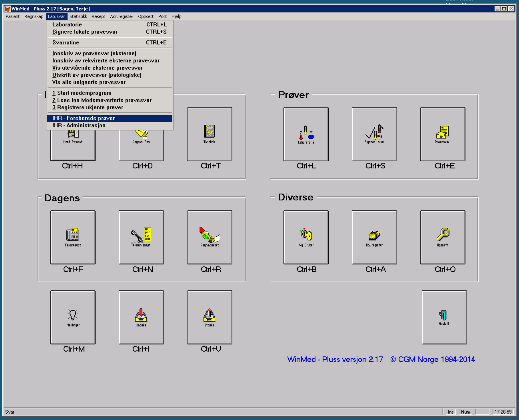Click the Ctrl+L shortcut label
This screenshot has height=420, width=519.
coord(306,166)
